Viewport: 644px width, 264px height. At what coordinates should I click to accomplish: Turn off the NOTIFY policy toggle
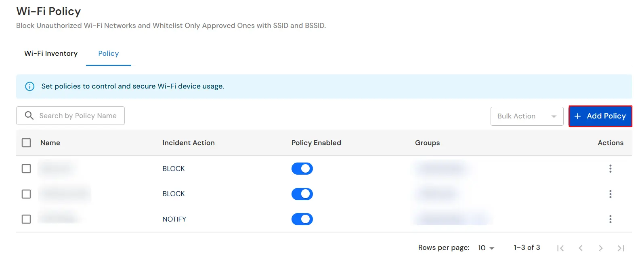tap(302, 219)
